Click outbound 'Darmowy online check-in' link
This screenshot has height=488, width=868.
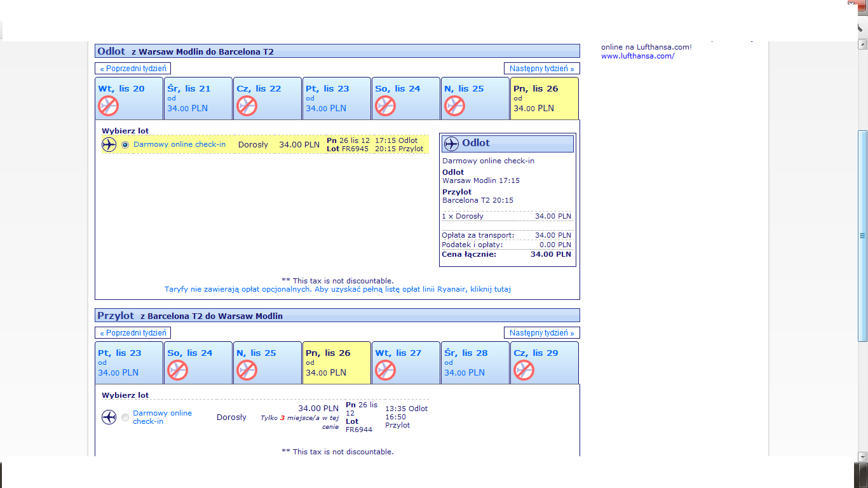point(180,144)
